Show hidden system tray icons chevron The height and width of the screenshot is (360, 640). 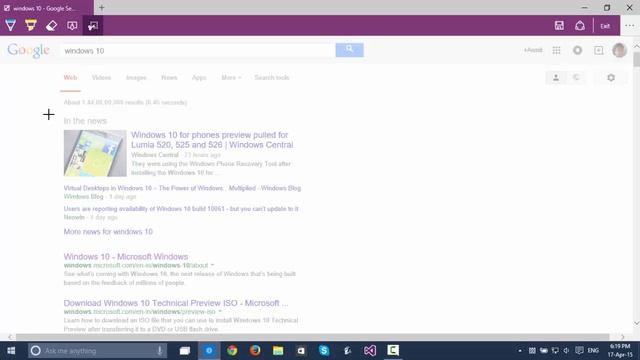coord(520,351)
